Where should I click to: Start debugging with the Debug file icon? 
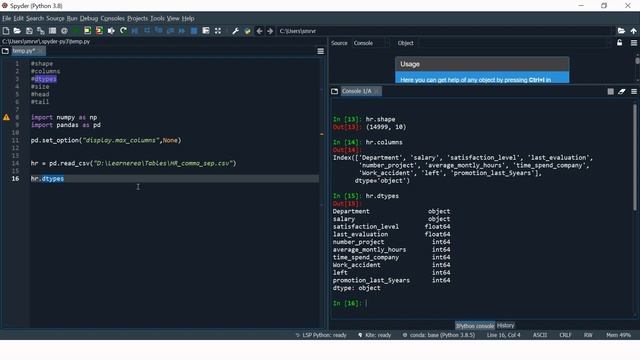(135, 31)
